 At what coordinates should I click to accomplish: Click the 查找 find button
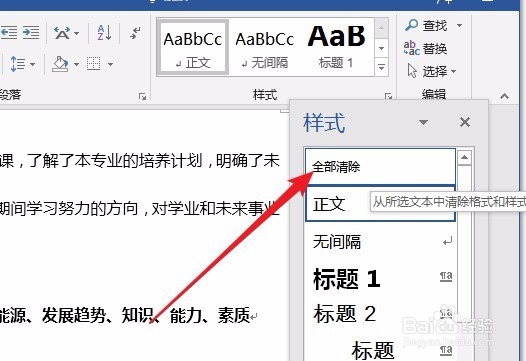(x=426, y=25)
